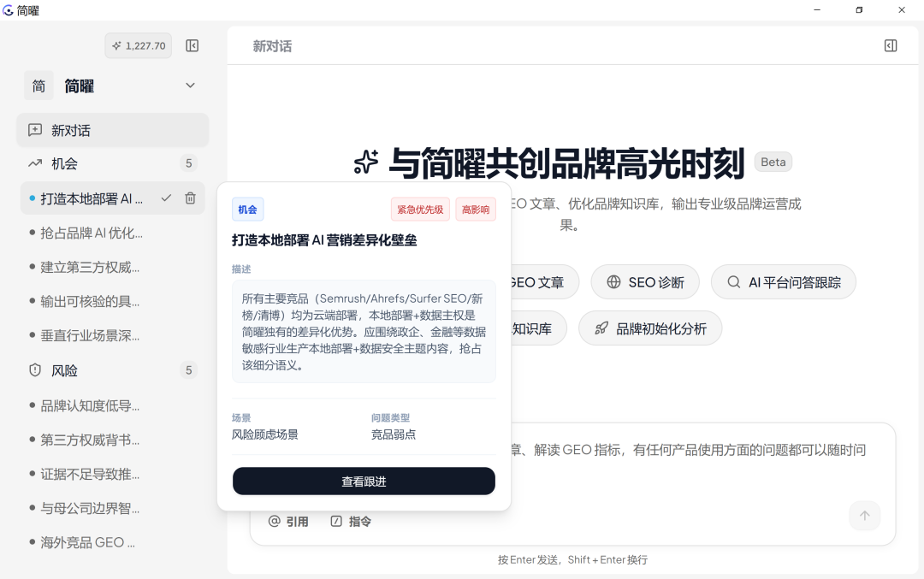
Task: Toggle the right side panel icon
Action: 891,46
